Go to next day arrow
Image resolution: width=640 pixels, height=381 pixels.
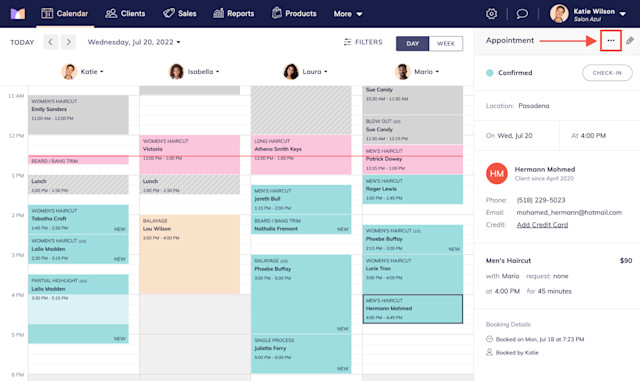(68, 42)
